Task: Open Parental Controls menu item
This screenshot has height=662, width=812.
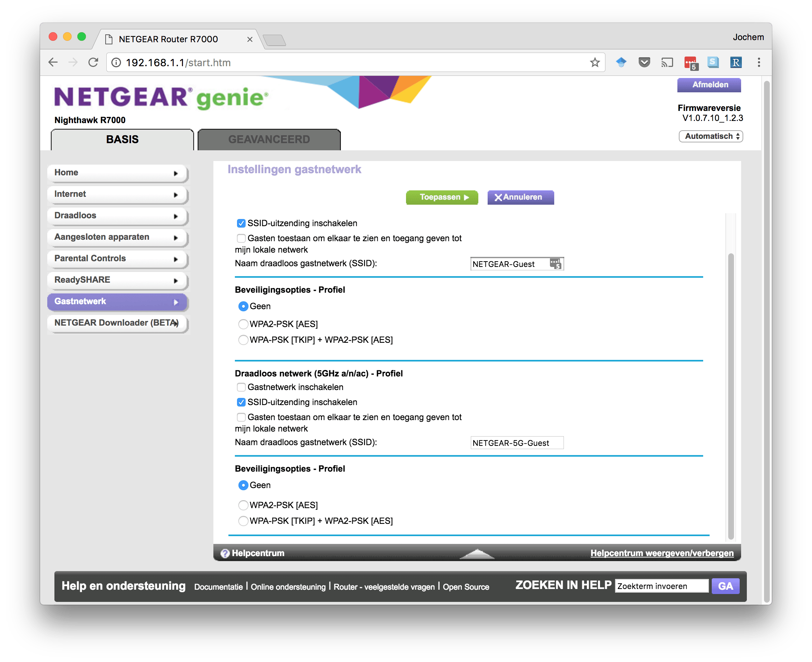Action: [117, 259]
